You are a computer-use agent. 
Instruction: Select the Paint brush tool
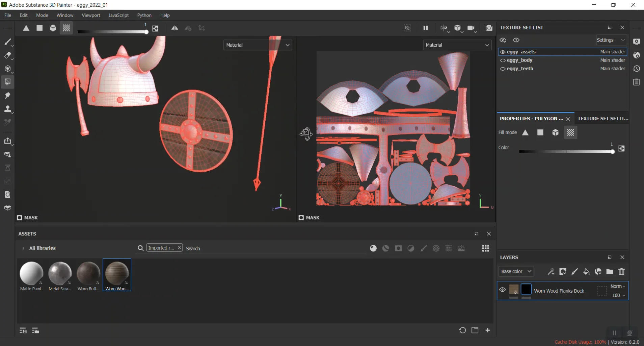pyautogui.click(x=7, y=42)
